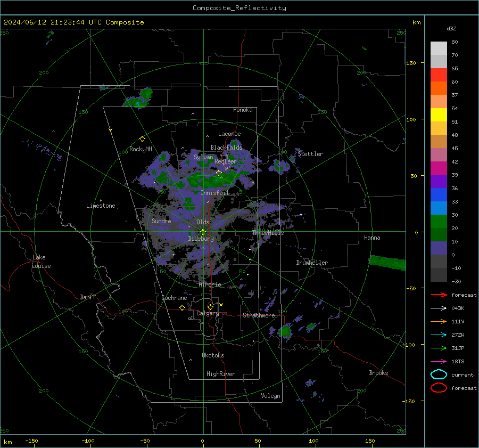This screenshot has width=479, height=448.
Task: Click the Drumheller label
Action: pos(312,263)
